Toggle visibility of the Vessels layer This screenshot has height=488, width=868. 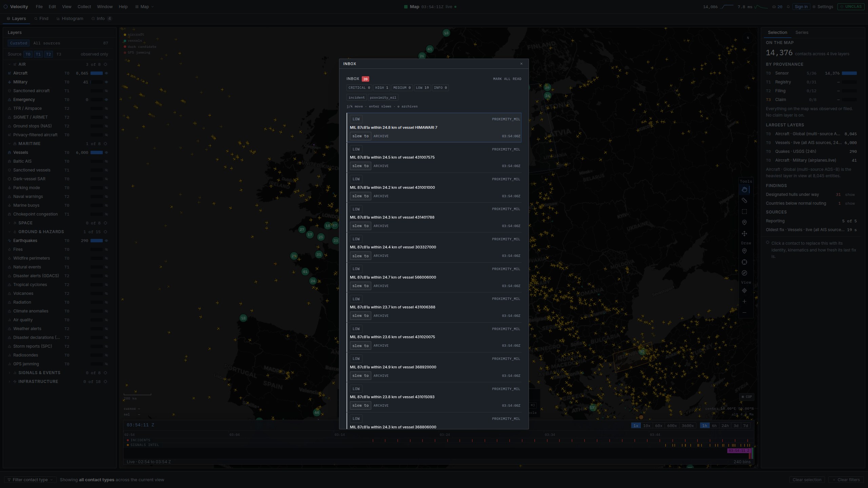[106, 152]
